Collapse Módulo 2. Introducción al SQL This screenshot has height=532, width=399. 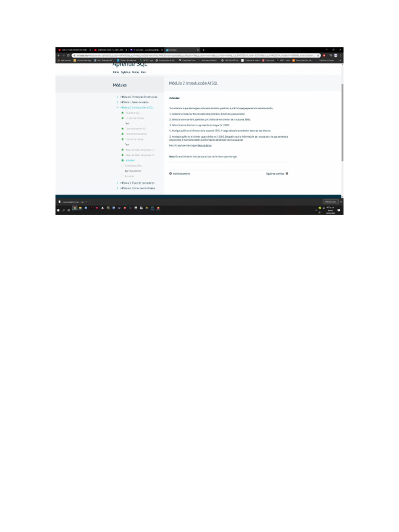point(135,108)
